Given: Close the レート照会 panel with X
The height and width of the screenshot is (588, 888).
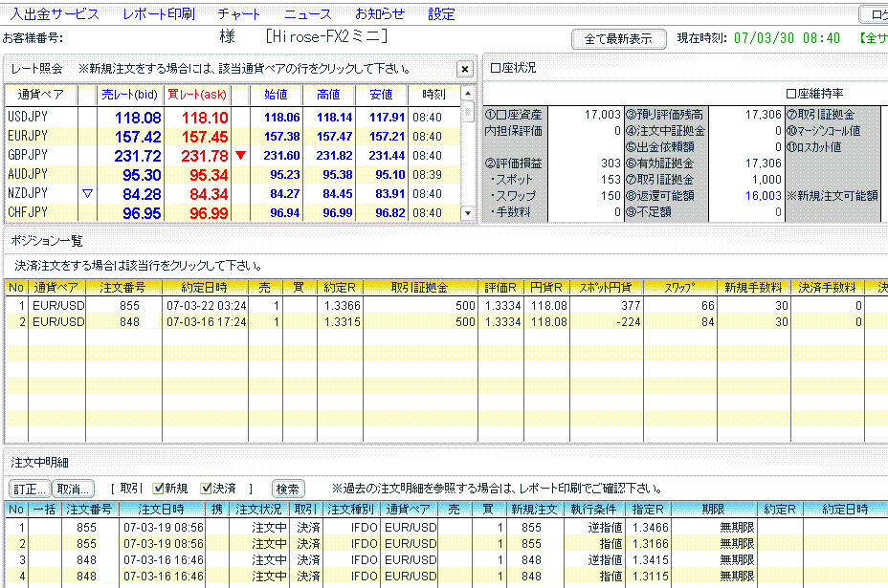Looking at the screenshot, I should 464,69.
